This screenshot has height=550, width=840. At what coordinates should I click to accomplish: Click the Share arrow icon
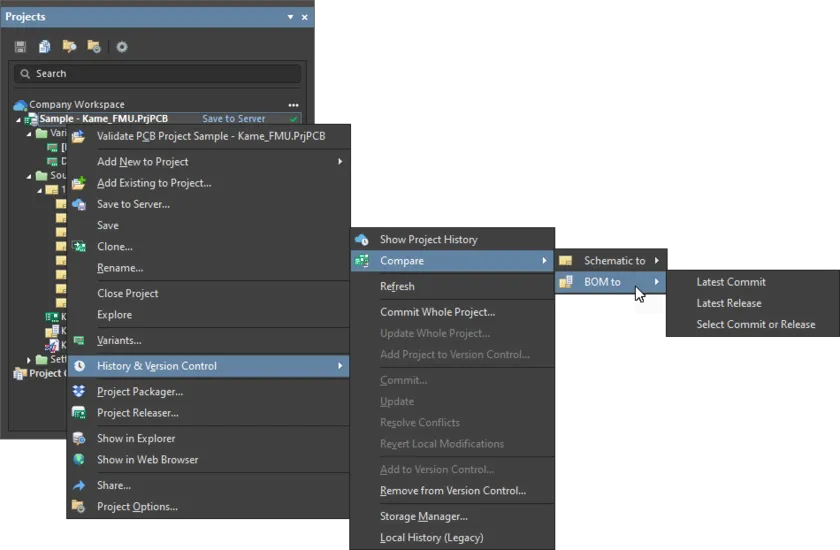pos(79,485)
